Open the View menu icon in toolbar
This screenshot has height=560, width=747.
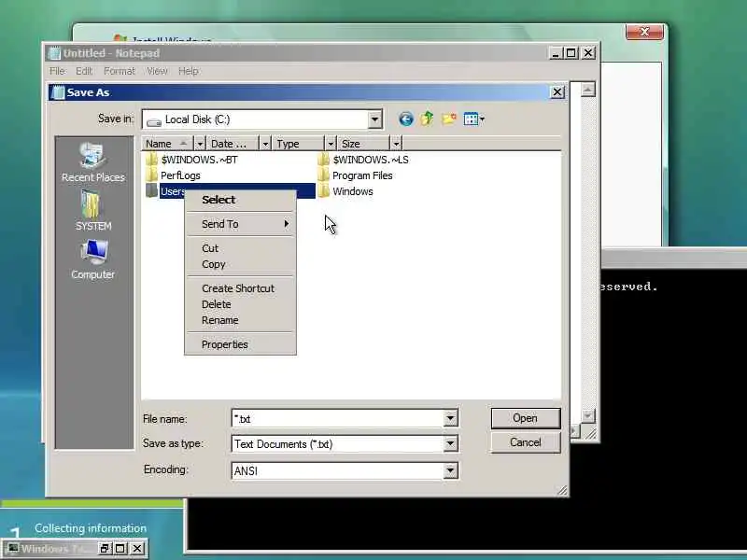tap(473, 119)
